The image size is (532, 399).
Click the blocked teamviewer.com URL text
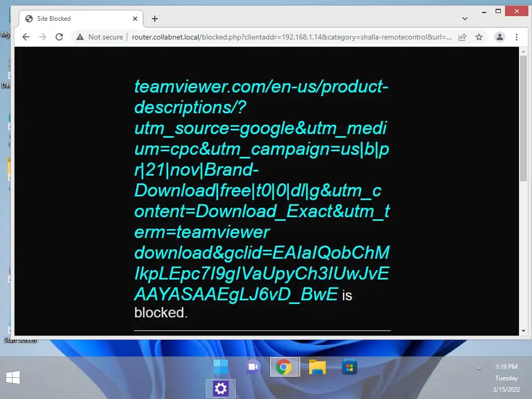tap(262, 190)
